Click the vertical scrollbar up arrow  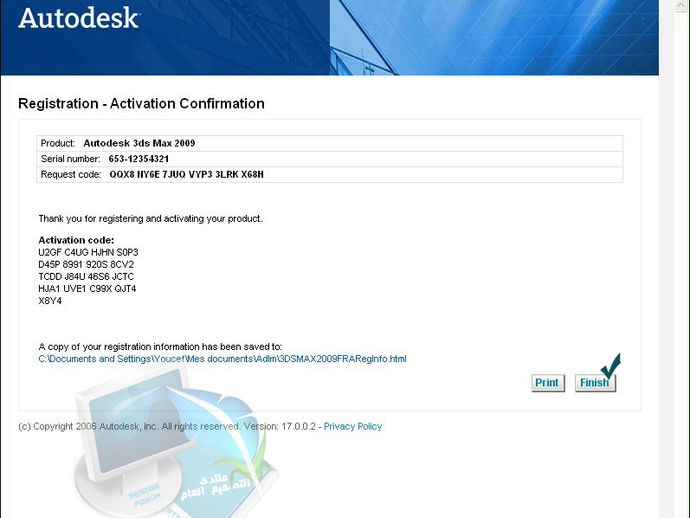click(680, 5)
